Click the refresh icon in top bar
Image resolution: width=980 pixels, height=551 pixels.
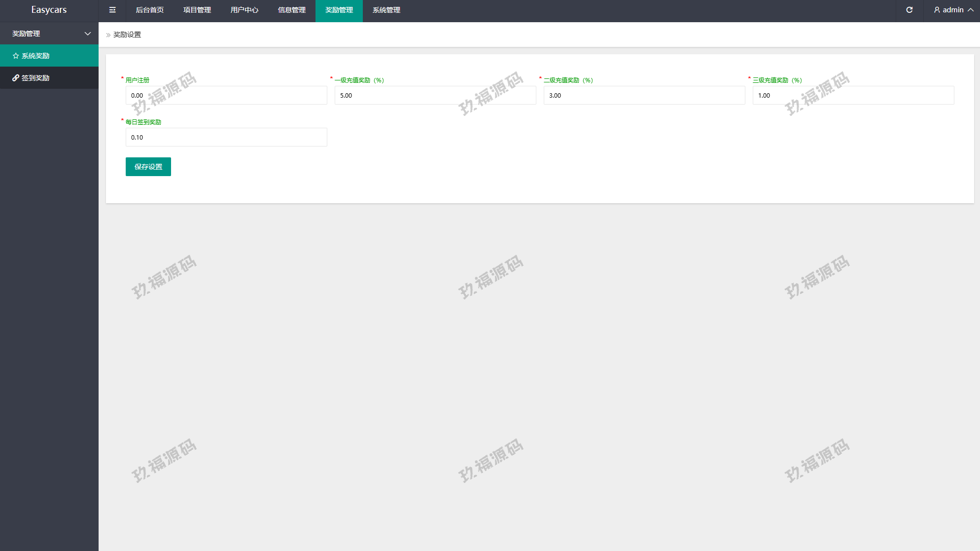click(910, 10)
